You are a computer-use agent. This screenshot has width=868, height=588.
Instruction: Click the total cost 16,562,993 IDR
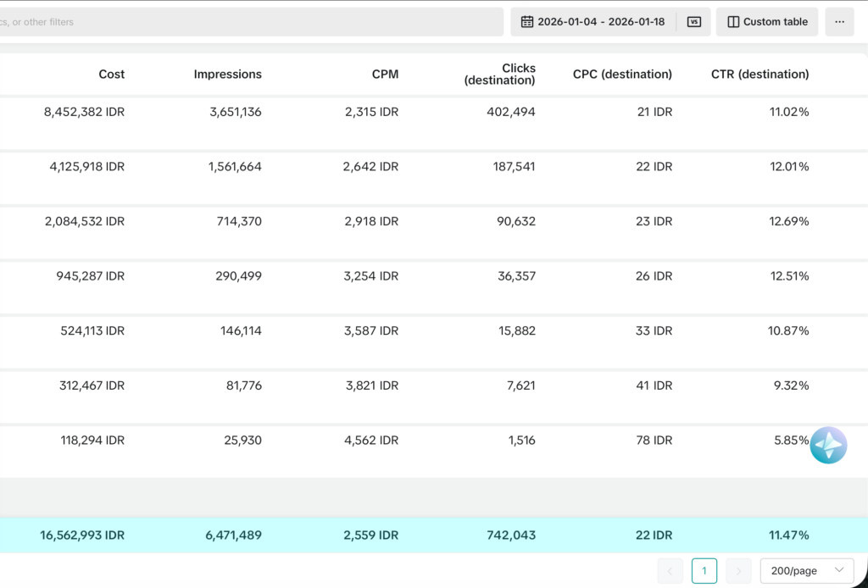[82, 535]
